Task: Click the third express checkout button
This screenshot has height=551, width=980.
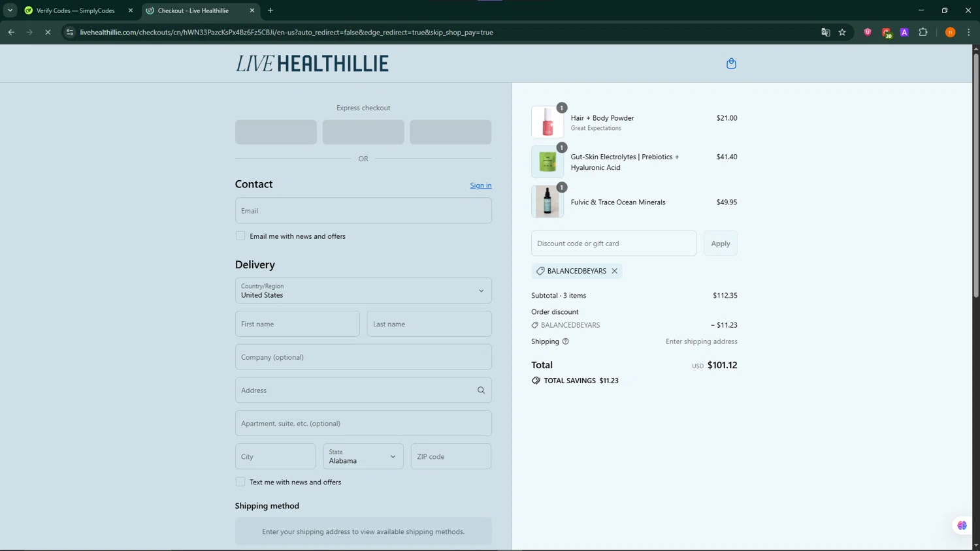Action: 451,132
